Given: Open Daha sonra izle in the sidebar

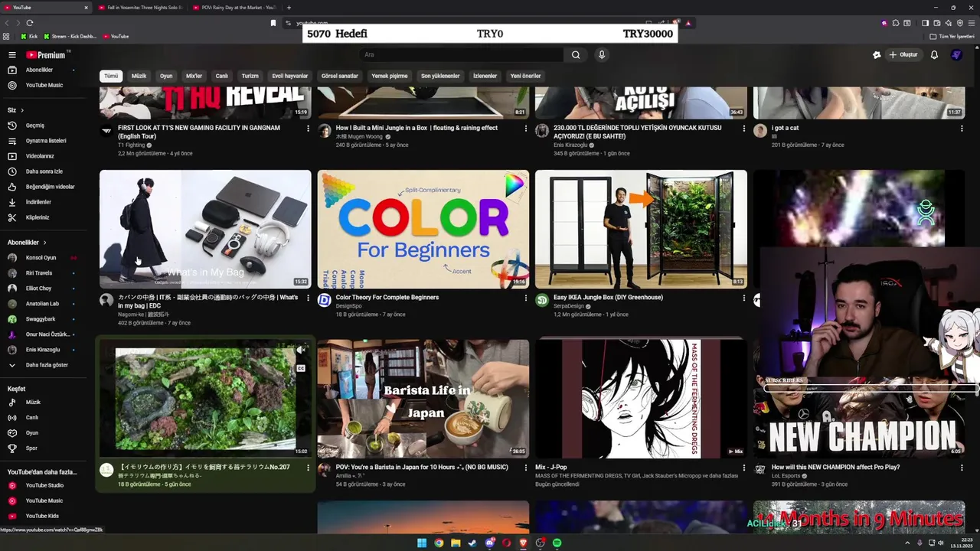Looking at the screenshot, I should (42, 171).
